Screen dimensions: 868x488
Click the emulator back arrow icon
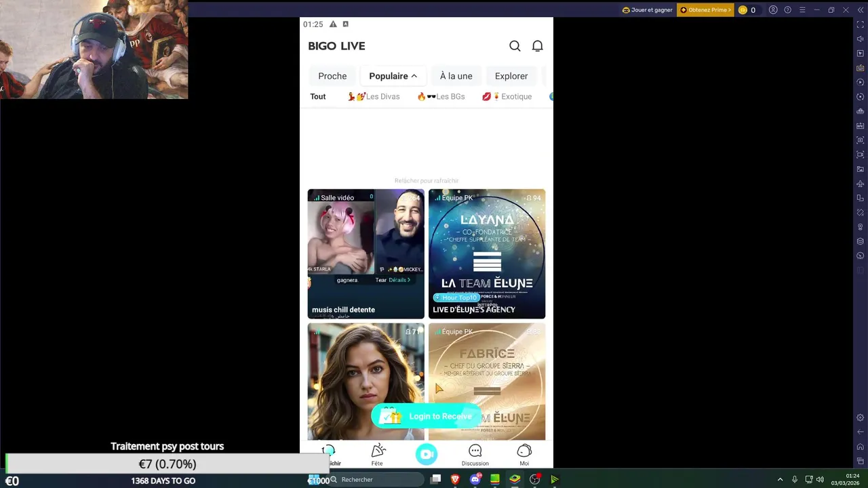tap(861, 432)
